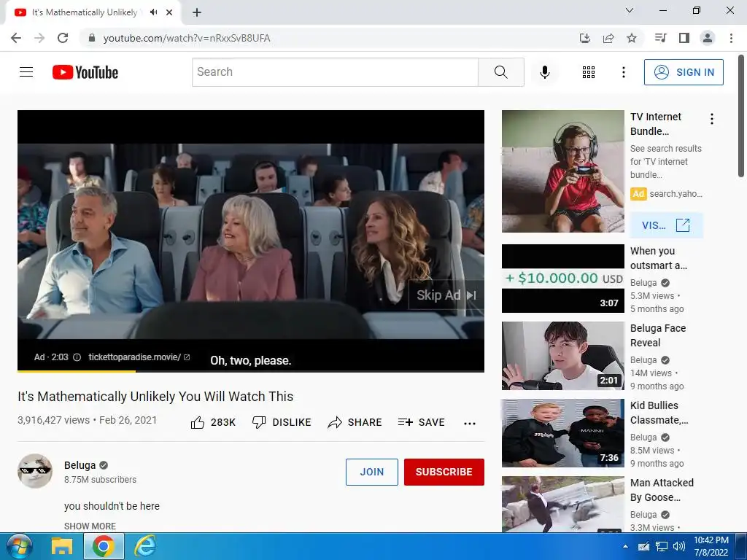This screenshot has width=747, height=560.
Task: Mute tab via speaker icon
Action: [153, 12]
